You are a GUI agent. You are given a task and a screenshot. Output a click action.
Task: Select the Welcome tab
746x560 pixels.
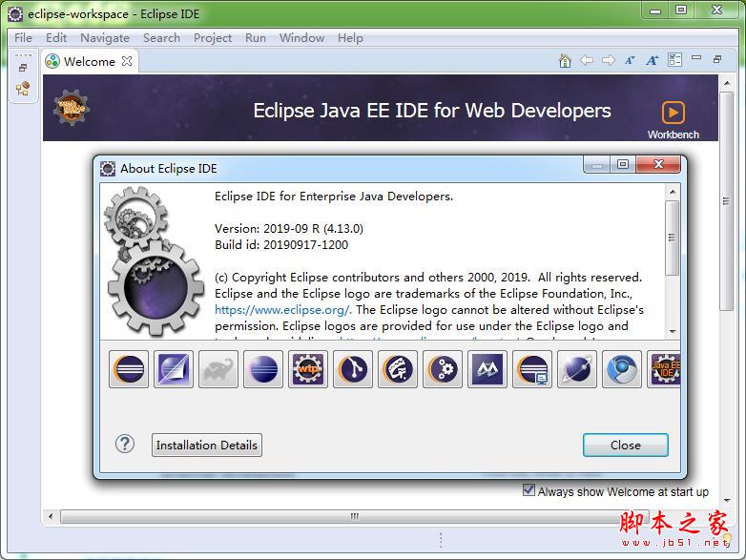click(90, 61)
